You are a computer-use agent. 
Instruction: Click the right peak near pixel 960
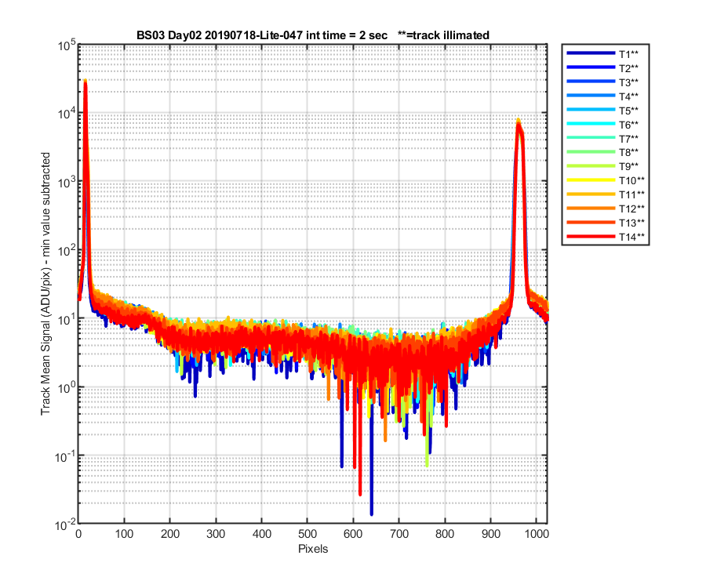click(x=519, y=121)
